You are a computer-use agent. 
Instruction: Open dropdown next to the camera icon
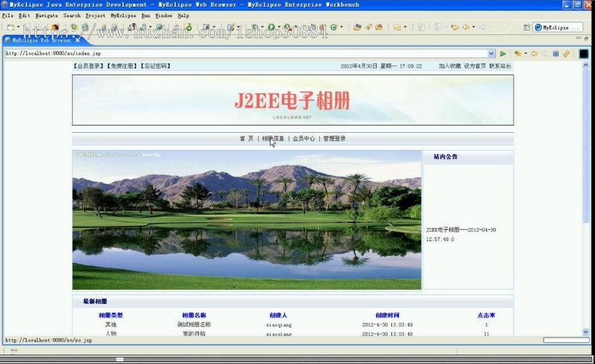[214, 27]
